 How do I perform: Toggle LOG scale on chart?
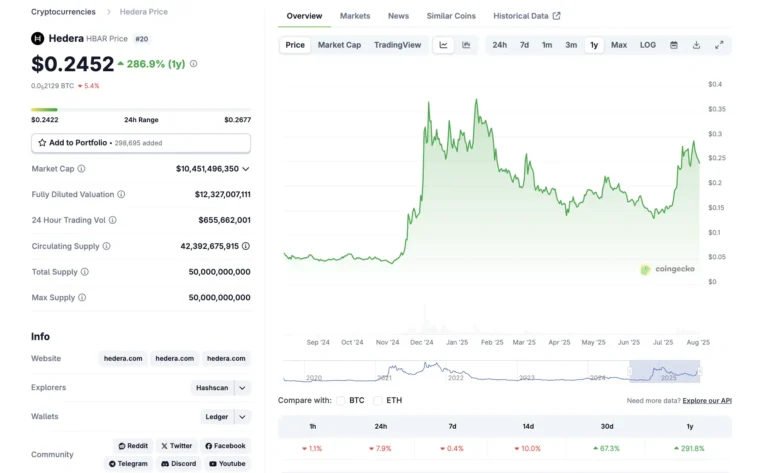click(648, 45)
